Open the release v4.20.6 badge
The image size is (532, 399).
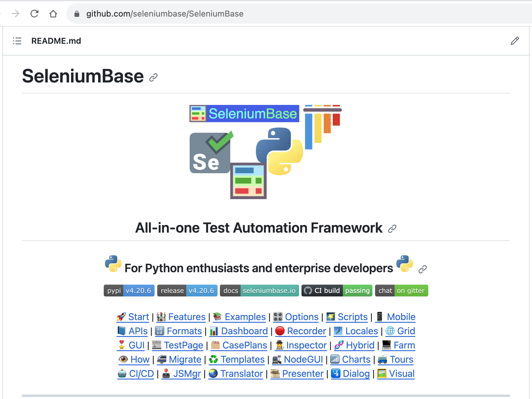187,291
